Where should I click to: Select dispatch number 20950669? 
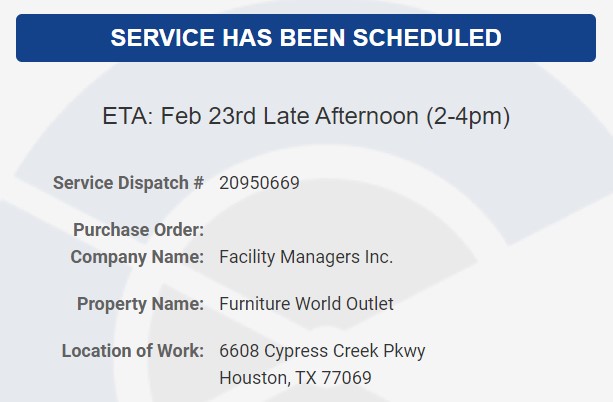(259, 183)
